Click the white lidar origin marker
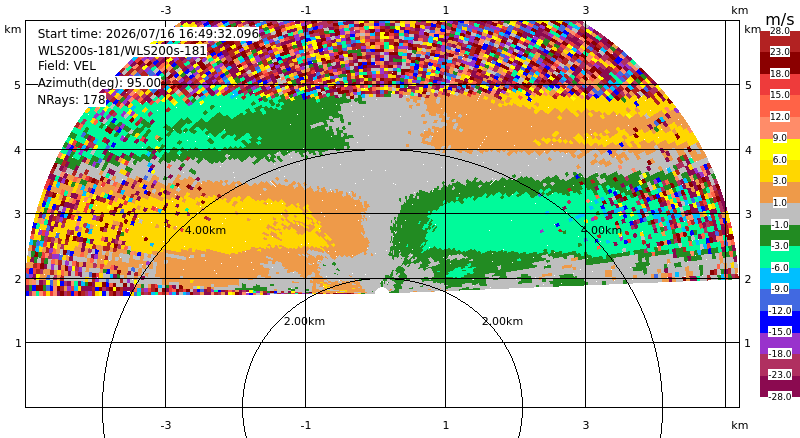The height and width of the screenshot is (438, 800). tap(382, 291)
